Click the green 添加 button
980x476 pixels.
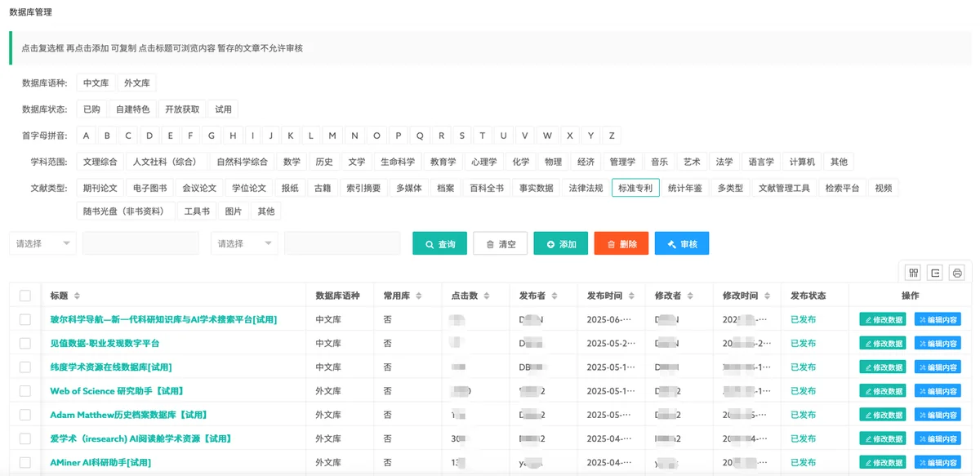560,243
